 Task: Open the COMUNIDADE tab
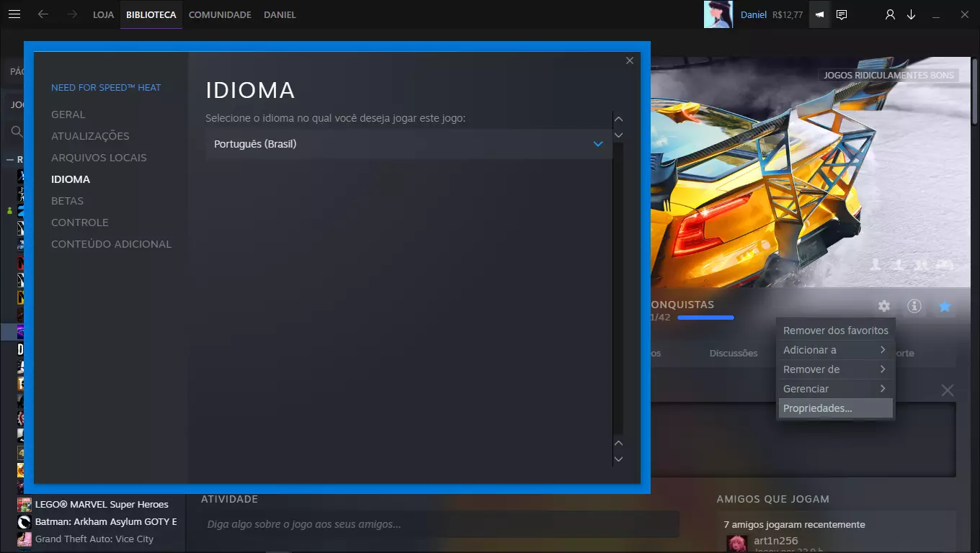point(220,14)
